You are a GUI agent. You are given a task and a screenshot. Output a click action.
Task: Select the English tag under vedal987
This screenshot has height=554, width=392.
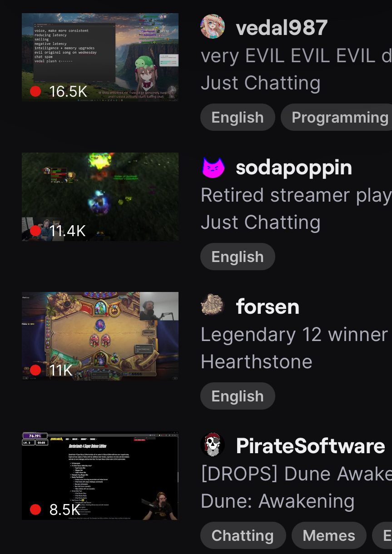[238, 117]
